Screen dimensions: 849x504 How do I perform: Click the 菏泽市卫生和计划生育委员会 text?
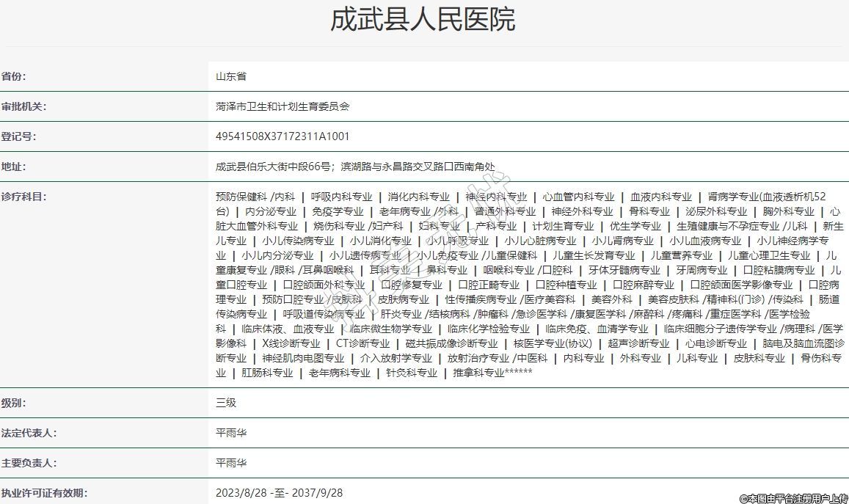click(x=282, y=106)
